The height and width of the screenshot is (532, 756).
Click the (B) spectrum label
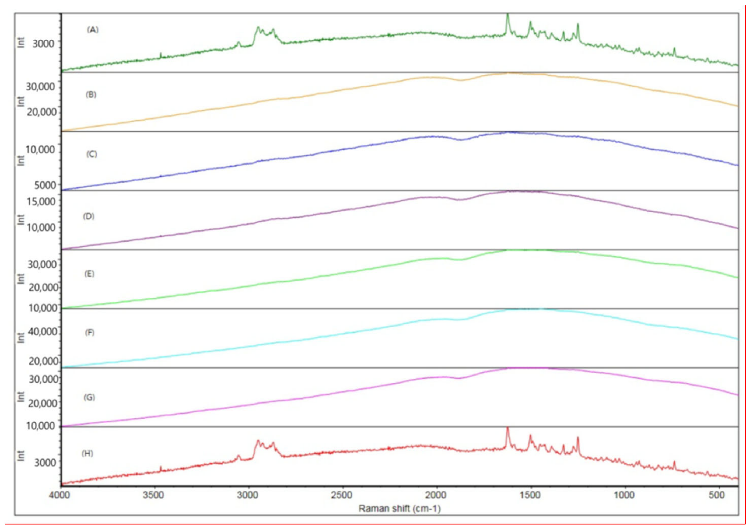[x=91, y=95]
